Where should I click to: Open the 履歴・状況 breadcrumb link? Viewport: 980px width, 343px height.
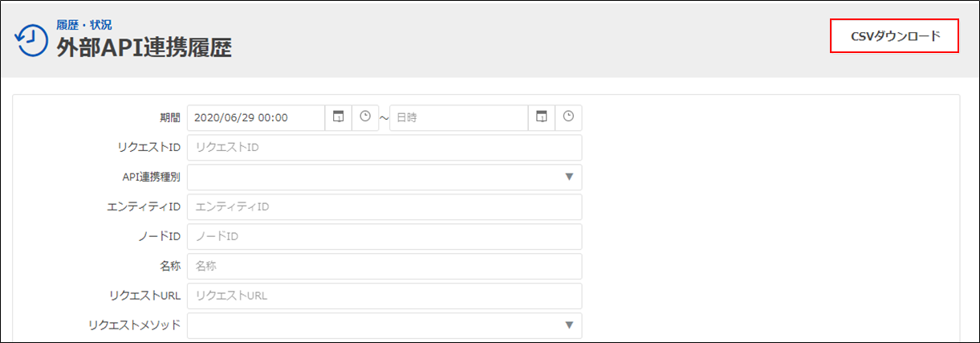(x=84, y=26)
